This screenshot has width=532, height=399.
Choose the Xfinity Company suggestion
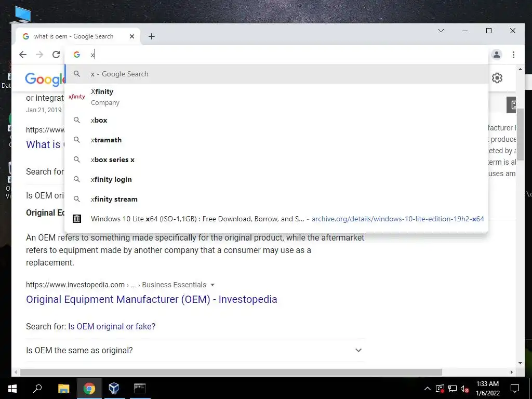coord(276,97)
